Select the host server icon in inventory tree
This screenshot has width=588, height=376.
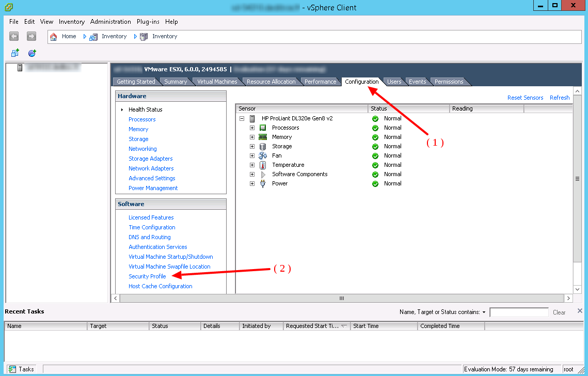coord(20,68)
